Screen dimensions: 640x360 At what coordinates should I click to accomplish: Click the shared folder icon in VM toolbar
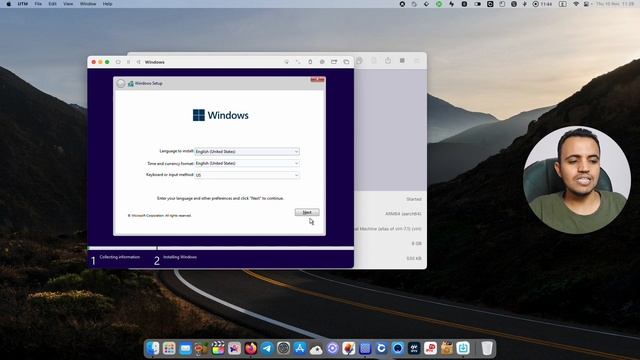coord(334,62)
